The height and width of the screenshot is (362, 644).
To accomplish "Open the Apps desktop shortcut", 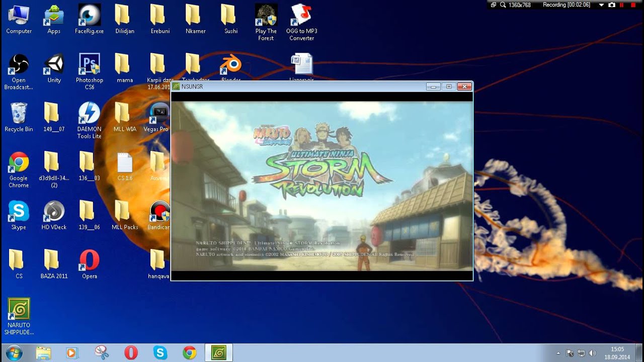I will (54, 20).
